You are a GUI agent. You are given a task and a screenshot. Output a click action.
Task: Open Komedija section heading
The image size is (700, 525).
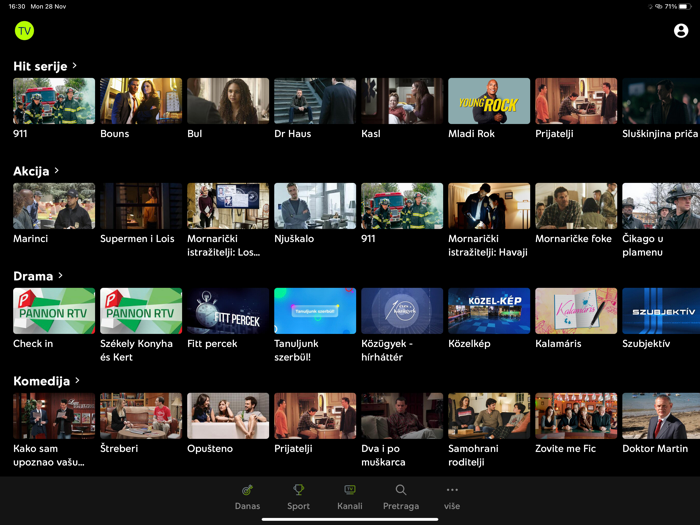pyautogui.click(x=42, y=381)
